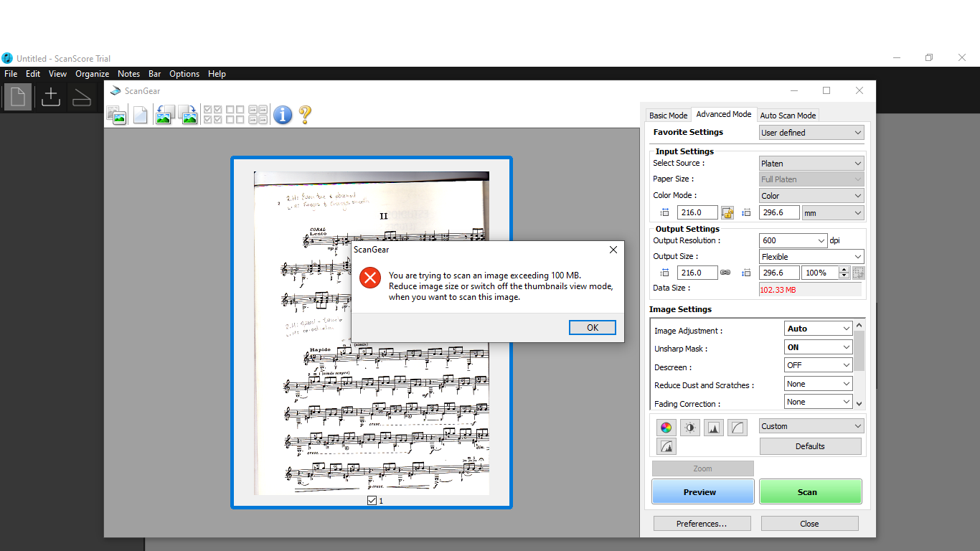The image size is (980, 551).
Task: Open the Output Size Flexible dropdown
Action: [x=811, y=257]
